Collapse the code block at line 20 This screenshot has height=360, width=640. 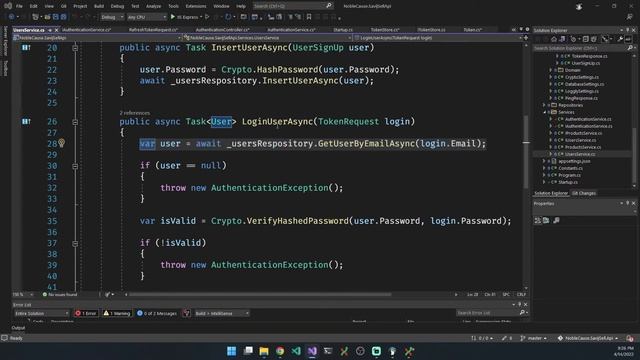tap(75, 48)
